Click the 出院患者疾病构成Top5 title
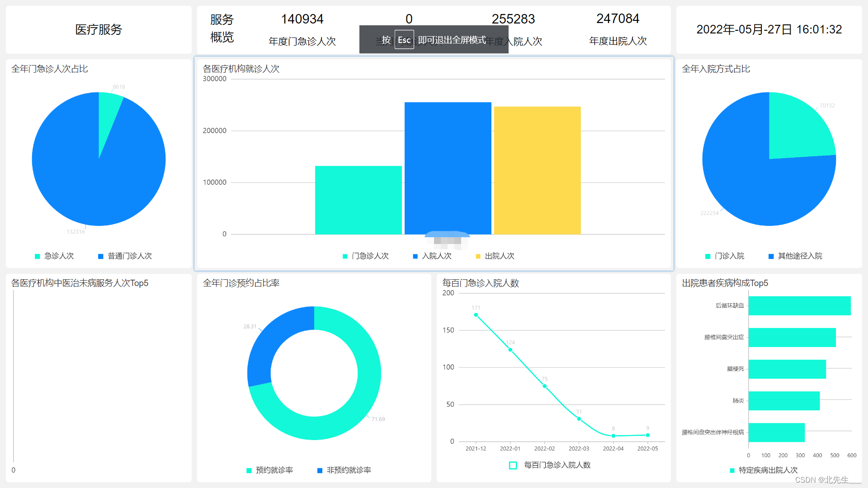Screen dimensions: 868x488 [x=725, y=283]
